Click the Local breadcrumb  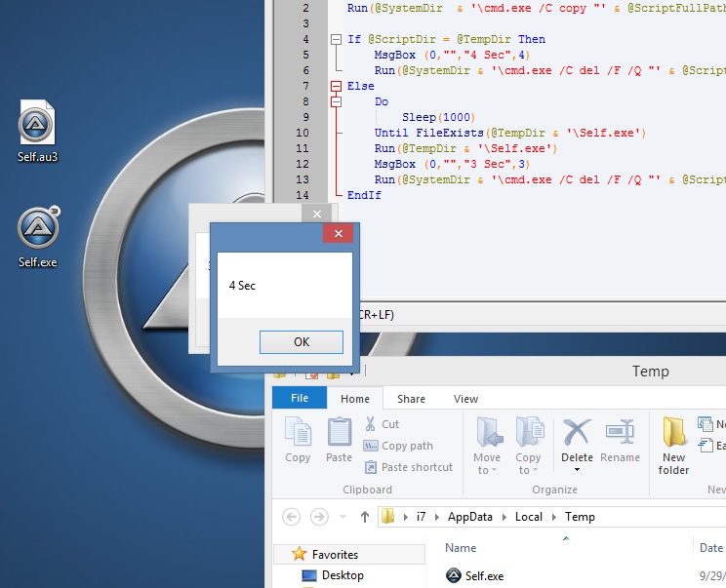point(529,517)
